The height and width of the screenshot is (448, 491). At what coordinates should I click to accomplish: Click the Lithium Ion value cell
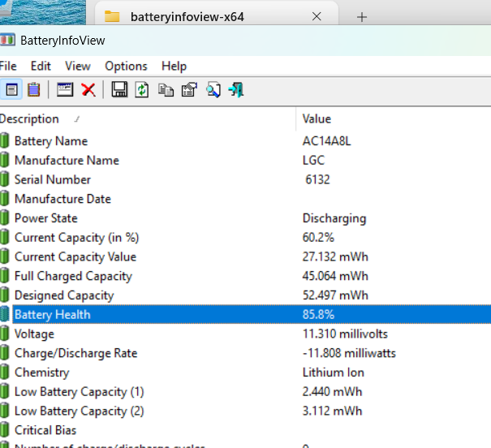pyautogui.click(x=334, y=373)
